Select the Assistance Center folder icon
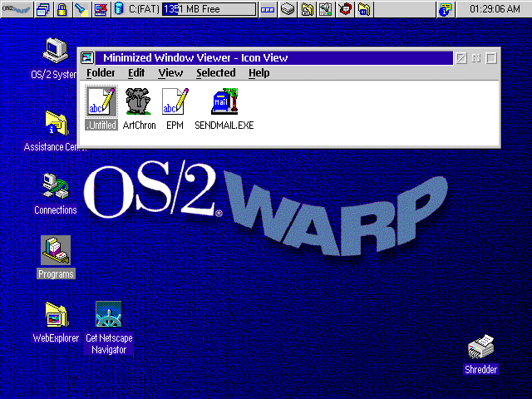This screenshot has width=532, height=399. click(57, 123)
